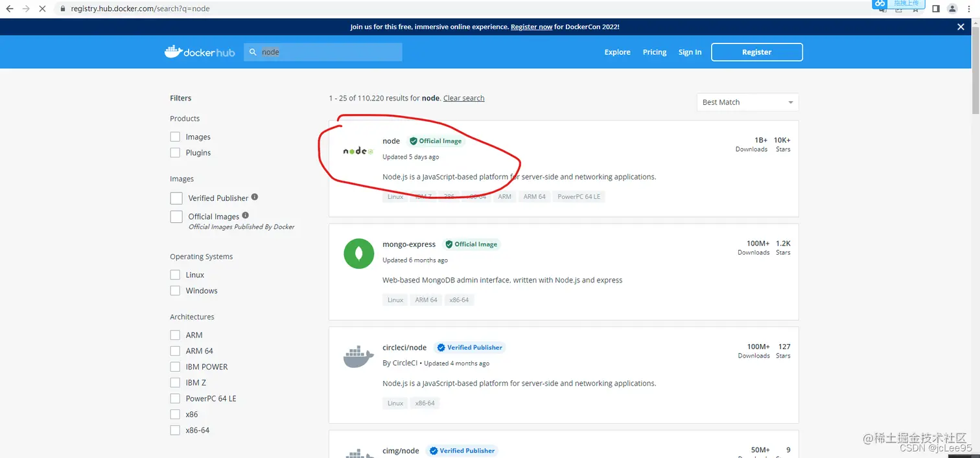Open the mongo-express repository title
Image resolution: width=980 pixels, height=458 pixels.
pyautogui.click(x=409, y=244)
